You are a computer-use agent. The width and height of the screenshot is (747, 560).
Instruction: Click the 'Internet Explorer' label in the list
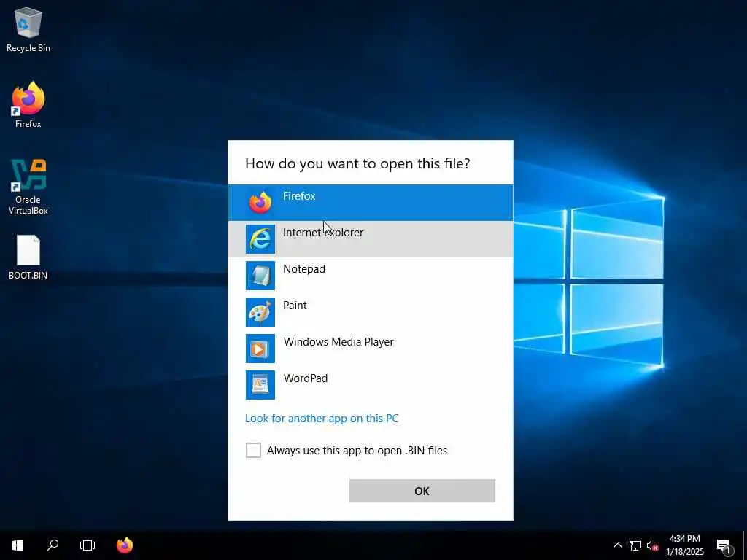point(323,233)
